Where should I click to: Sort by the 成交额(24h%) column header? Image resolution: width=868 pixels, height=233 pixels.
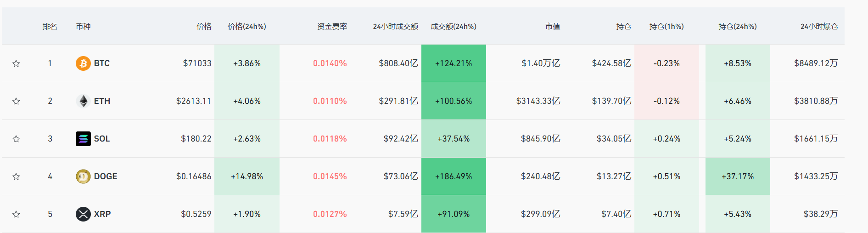[x=454, y=27]
